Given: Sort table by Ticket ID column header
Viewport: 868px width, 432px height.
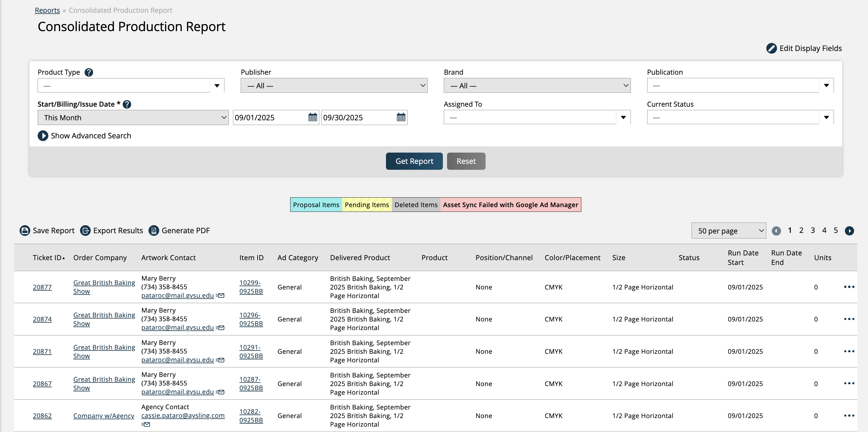Looking at the screenshot, I should 48,258.
